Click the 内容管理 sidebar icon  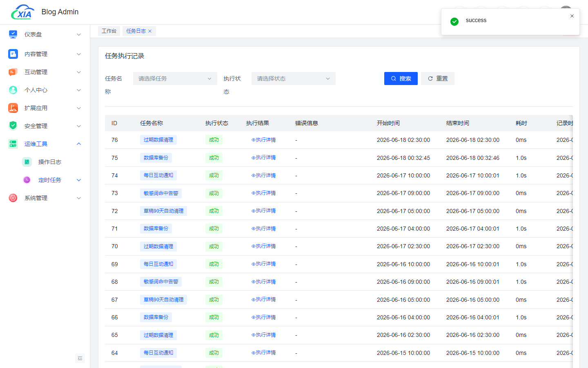[x=13, y=54]
